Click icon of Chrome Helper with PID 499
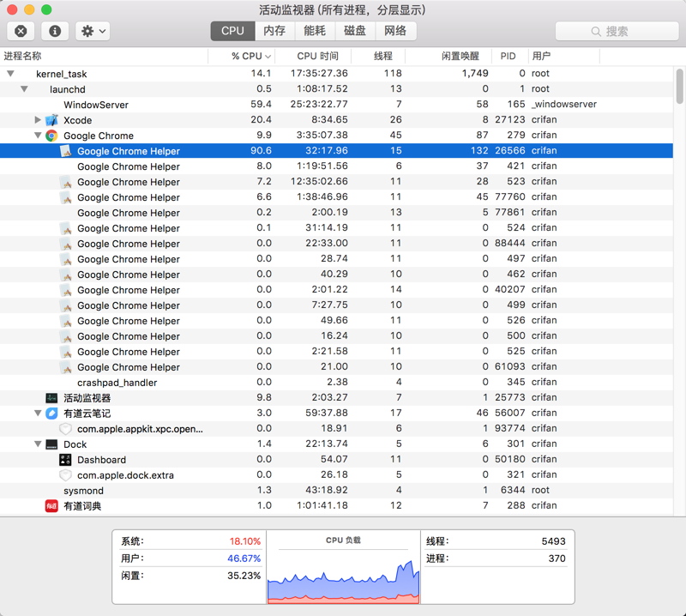686x616 pixels. (x=66, y=305)
